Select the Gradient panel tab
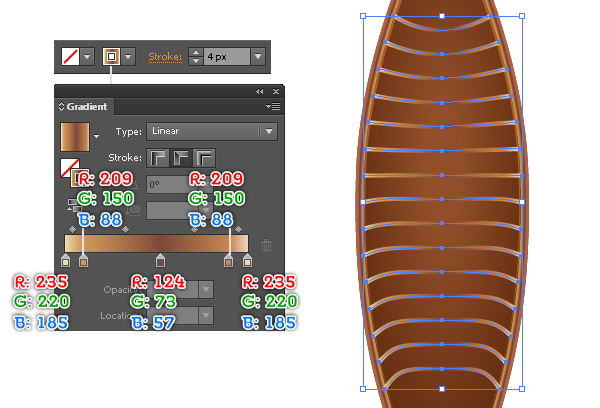This screenshot has width=600, height=408. (84, 106)
